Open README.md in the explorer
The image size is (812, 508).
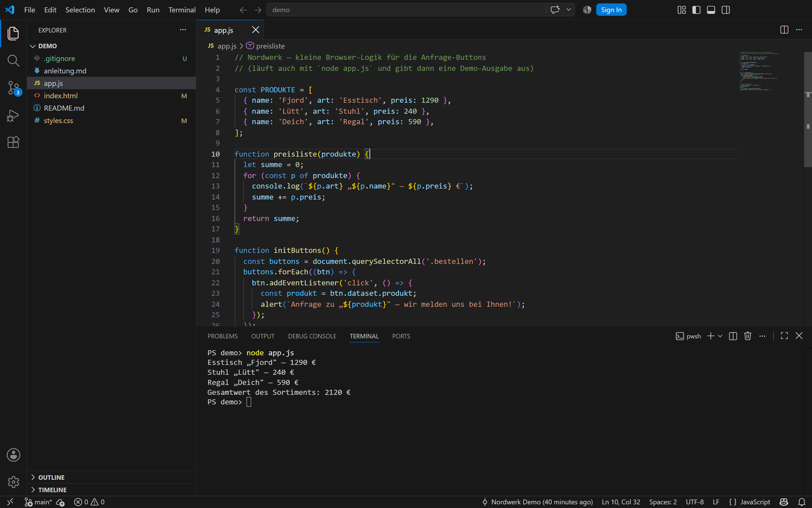pos(112,108)
